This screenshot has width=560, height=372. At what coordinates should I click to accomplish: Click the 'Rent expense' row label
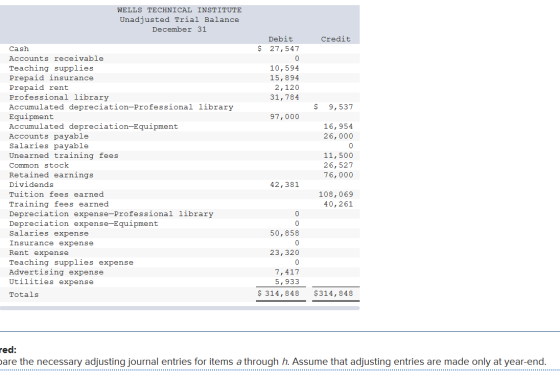tap(39, 253)
